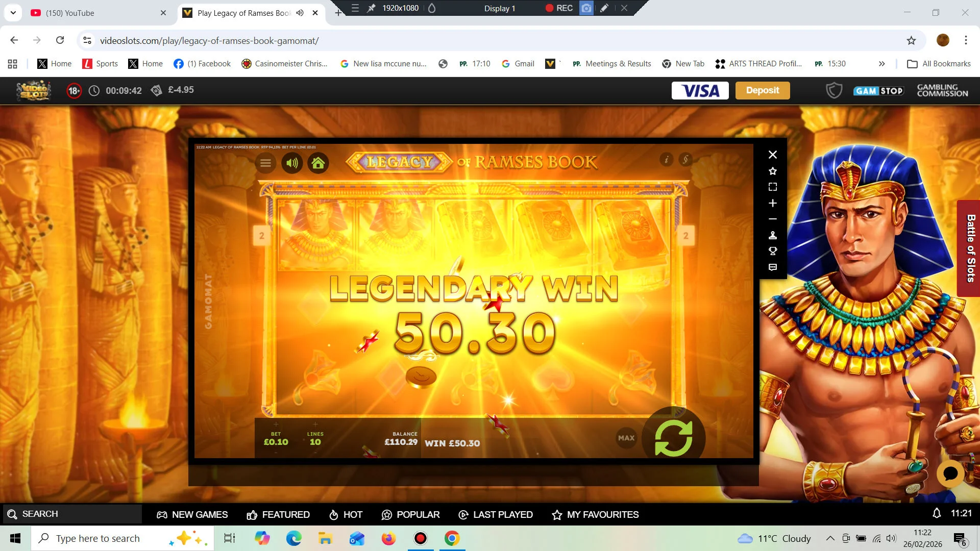This screenshot has width=980, height=551.
Task: Open site information icon in address bar
Action: [87, 40]
